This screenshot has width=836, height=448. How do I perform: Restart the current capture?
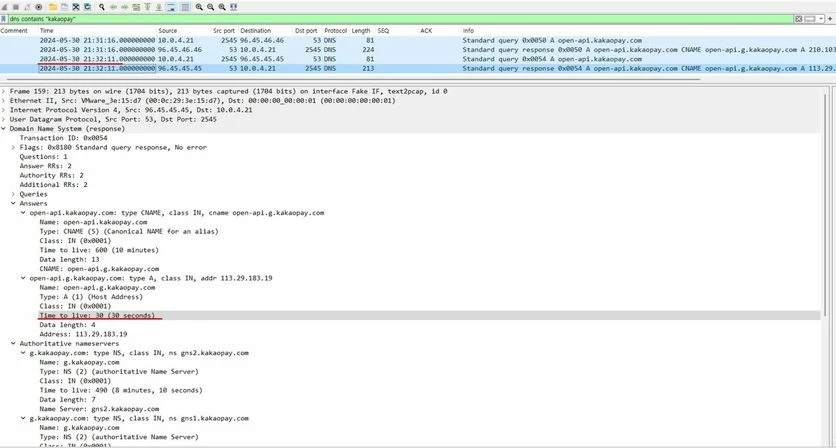(27, 7)
